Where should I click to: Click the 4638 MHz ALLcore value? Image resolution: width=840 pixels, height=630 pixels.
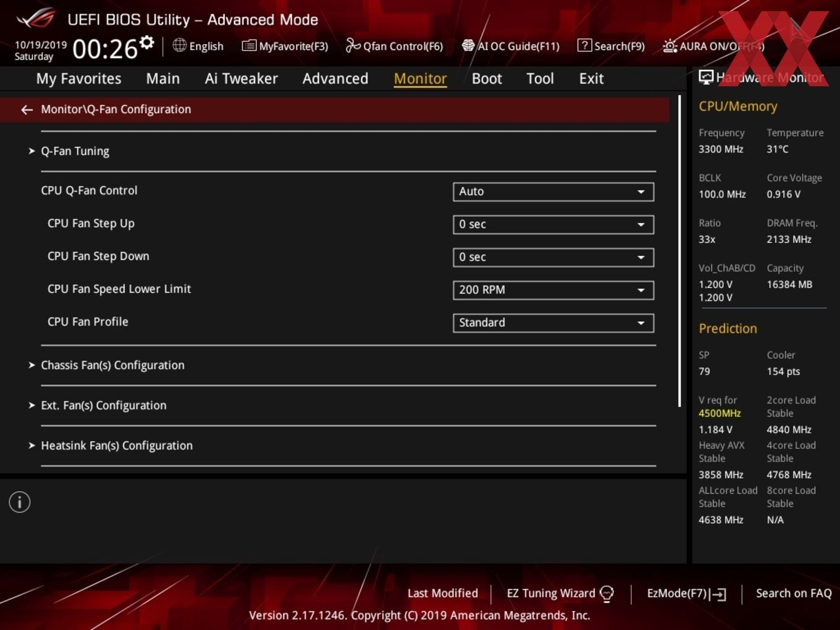(721, 520)
